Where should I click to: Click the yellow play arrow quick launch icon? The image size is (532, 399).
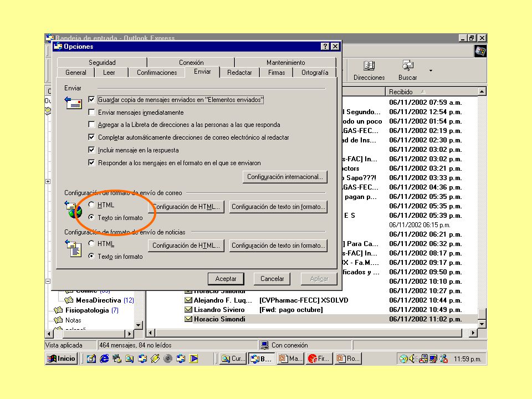(x=194, y=359)
